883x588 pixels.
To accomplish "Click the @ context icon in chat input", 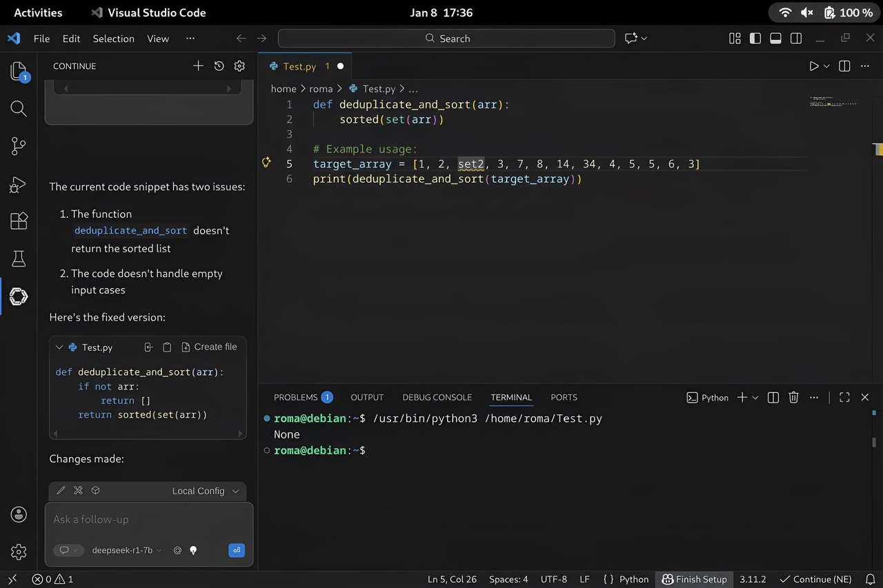I will [177, 551].
